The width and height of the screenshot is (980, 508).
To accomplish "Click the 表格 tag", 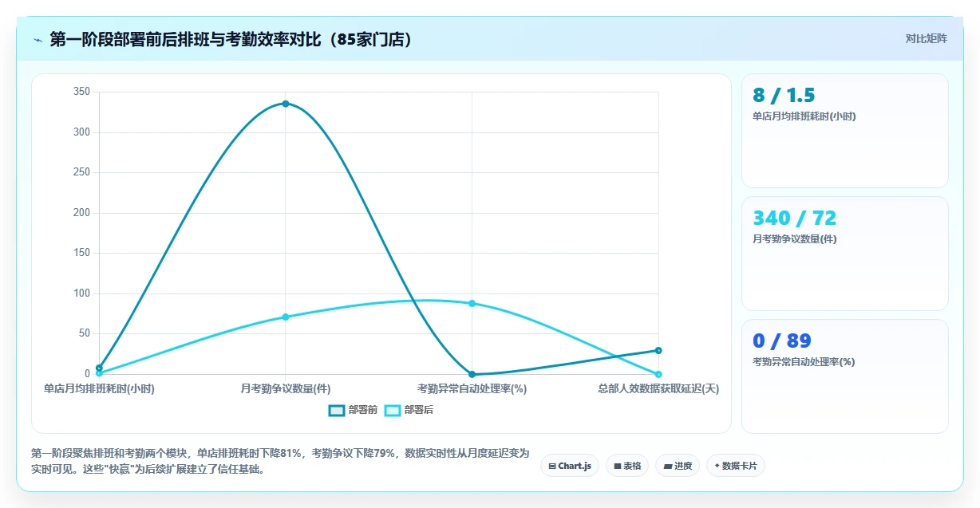I will tap(627, 466).
